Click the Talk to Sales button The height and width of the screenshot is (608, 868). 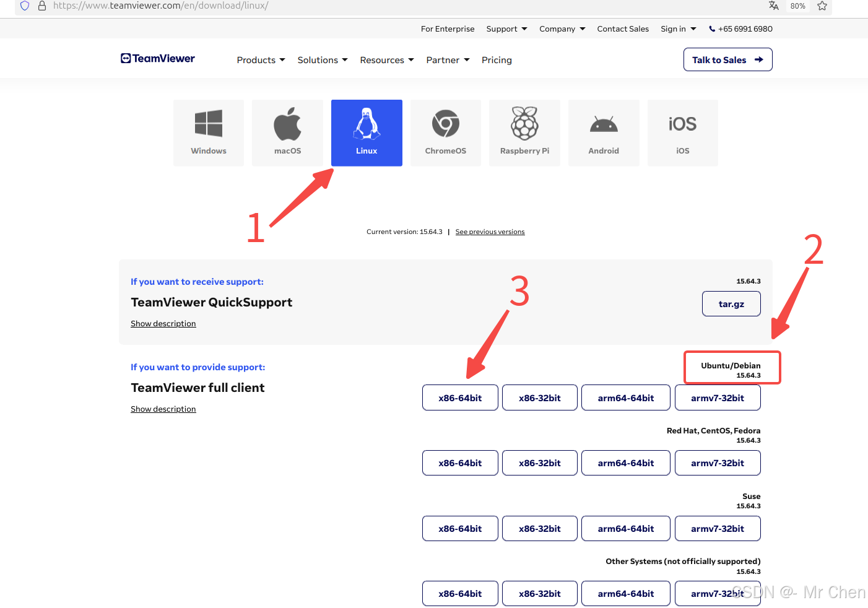(x=727, y=59)
